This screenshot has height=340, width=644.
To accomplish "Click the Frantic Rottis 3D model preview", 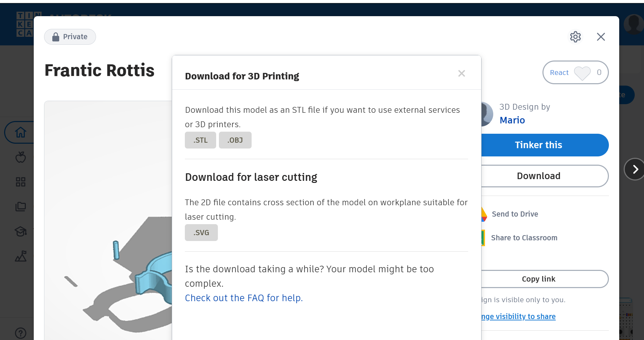I will (x=108, y=220).
